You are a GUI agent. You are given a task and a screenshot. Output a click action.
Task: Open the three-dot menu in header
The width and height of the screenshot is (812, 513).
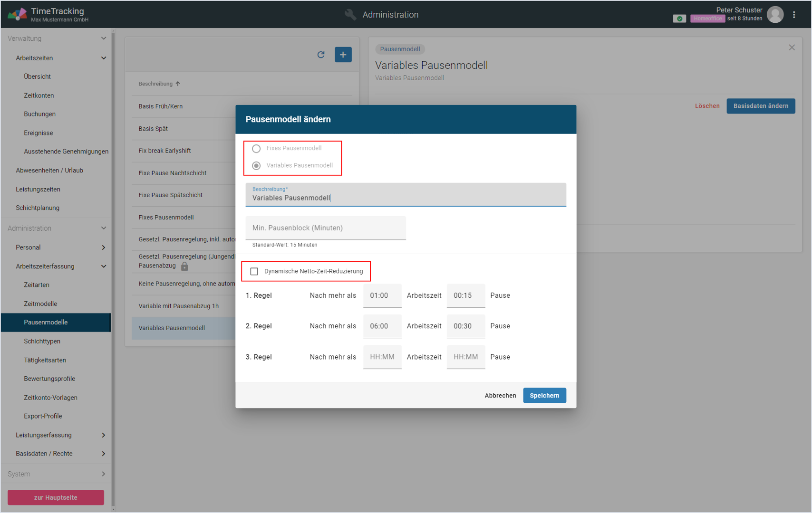pos(794,15)
